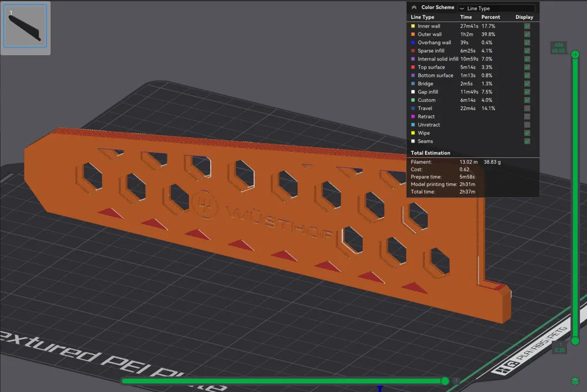Viewport: 587px width, 392px height.
Task: Click the Bridge line type label
Action: click(x=426, y=84)
